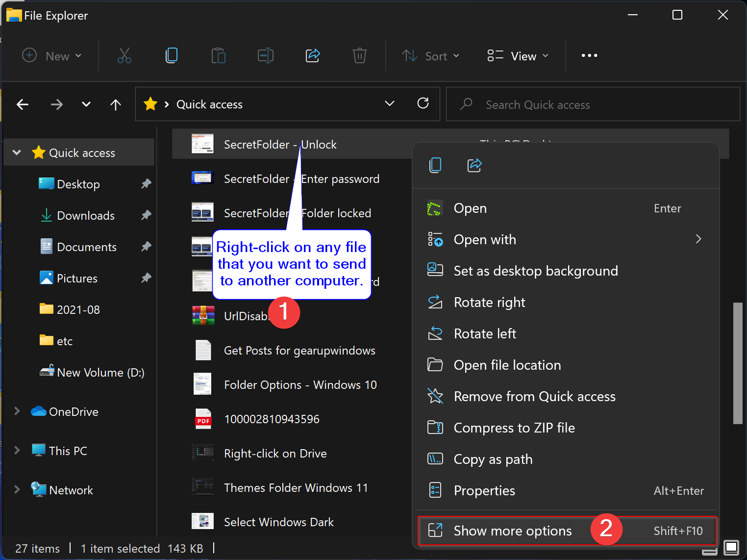Click the WinRAR icon of UrlDisab file
This screenshot has width=747, height=560.
(203, 315)
